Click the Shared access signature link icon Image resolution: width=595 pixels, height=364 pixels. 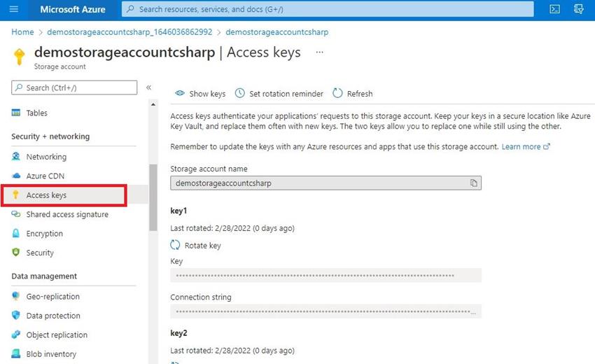click(x=16, y=214)
